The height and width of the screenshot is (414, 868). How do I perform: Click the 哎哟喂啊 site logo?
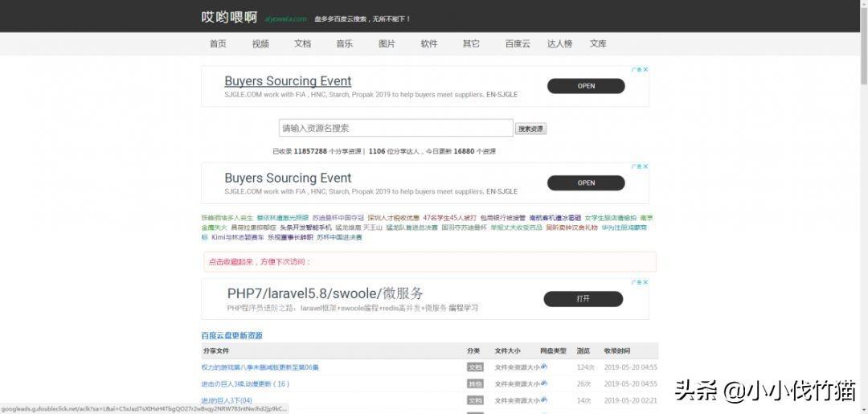tap(229, 17)
